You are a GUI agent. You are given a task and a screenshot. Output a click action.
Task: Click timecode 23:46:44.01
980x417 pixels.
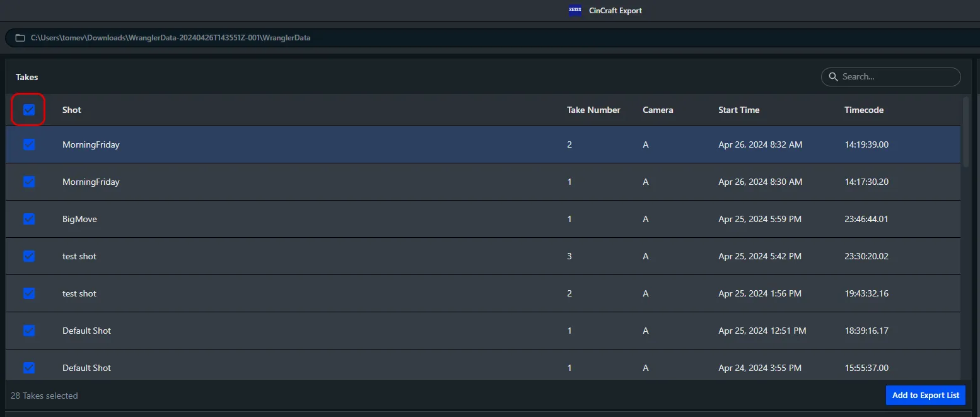(x=866, y=219)
